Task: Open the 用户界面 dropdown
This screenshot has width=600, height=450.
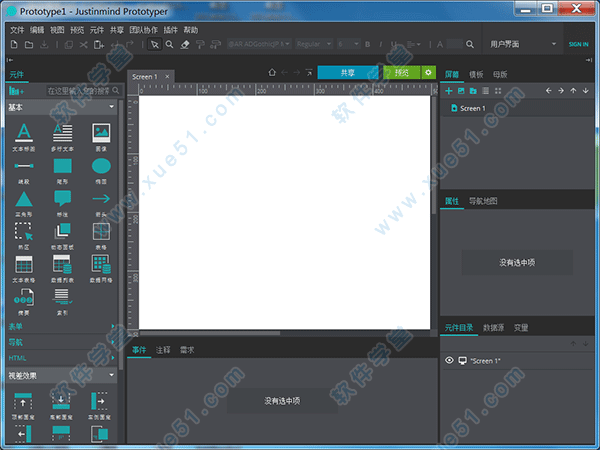Action: coord(524,44)
